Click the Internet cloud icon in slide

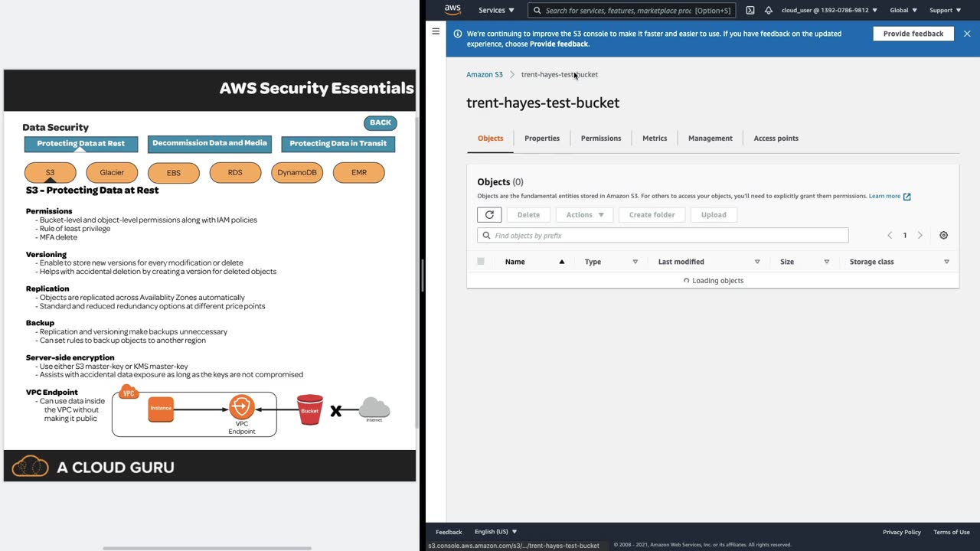pyautogui.click(x=374, y=408)
